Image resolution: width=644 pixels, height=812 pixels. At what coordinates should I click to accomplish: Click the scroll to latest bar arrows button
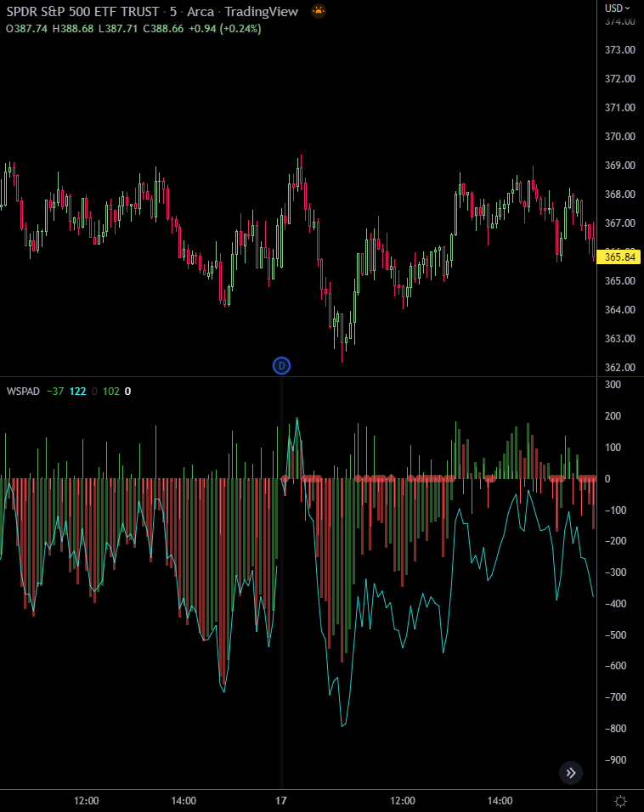[x=570, y=773]
